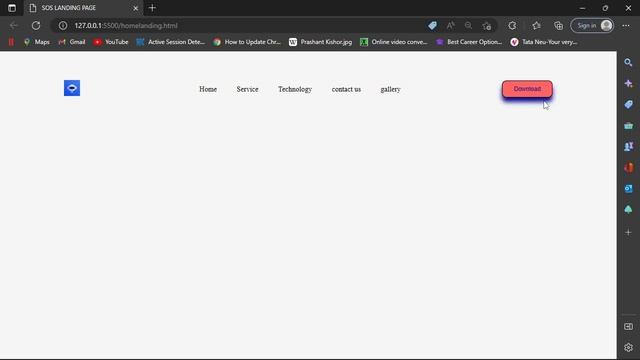Add this page to favorites

(x=487, y=26)
